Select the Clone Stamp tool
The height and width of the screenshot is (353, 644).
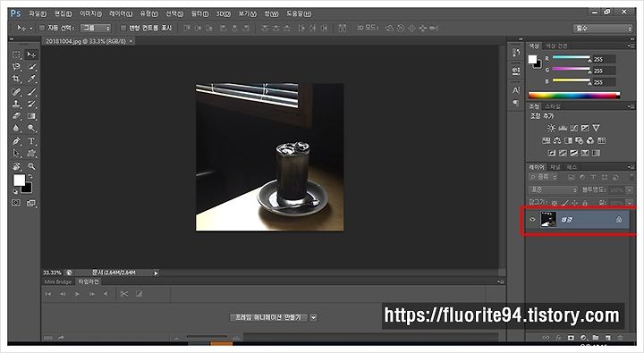tap(16, 104)
